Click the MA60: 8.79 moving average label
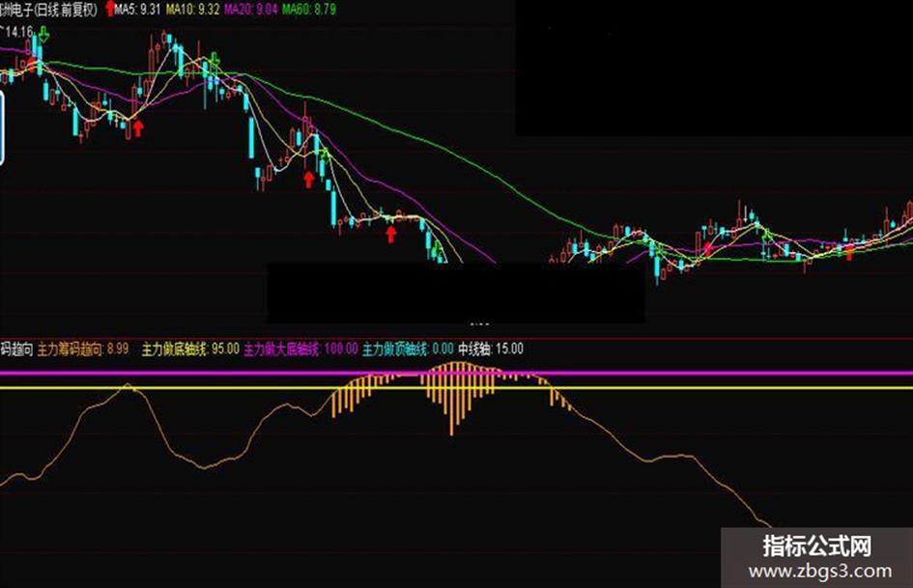Image resolution: width=913 pixels, height=588 pixels. coord(309,9)
